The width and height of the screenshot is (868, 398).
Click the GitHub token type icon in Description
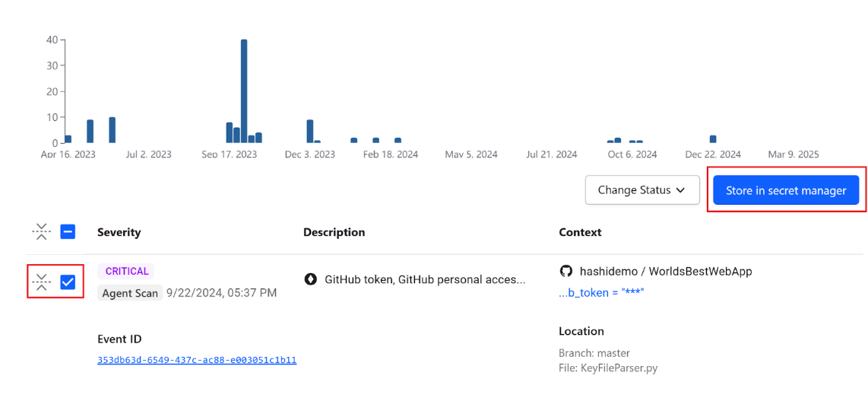pos(310,279)
